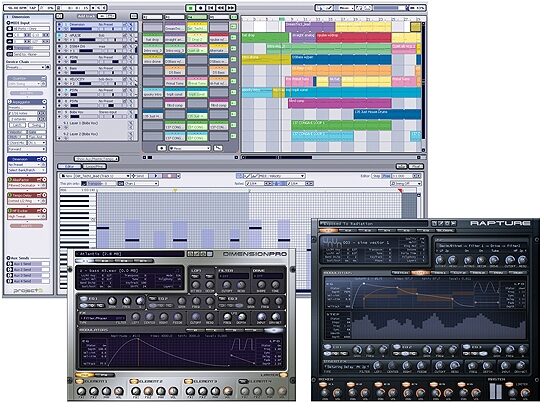Click the Record button in the transport

[201, 8]
